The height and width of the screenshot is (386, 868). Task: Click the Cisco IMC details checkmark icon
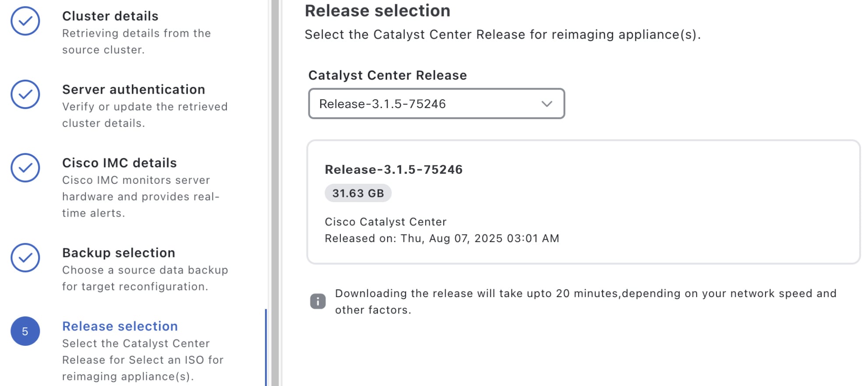[25, 168]
